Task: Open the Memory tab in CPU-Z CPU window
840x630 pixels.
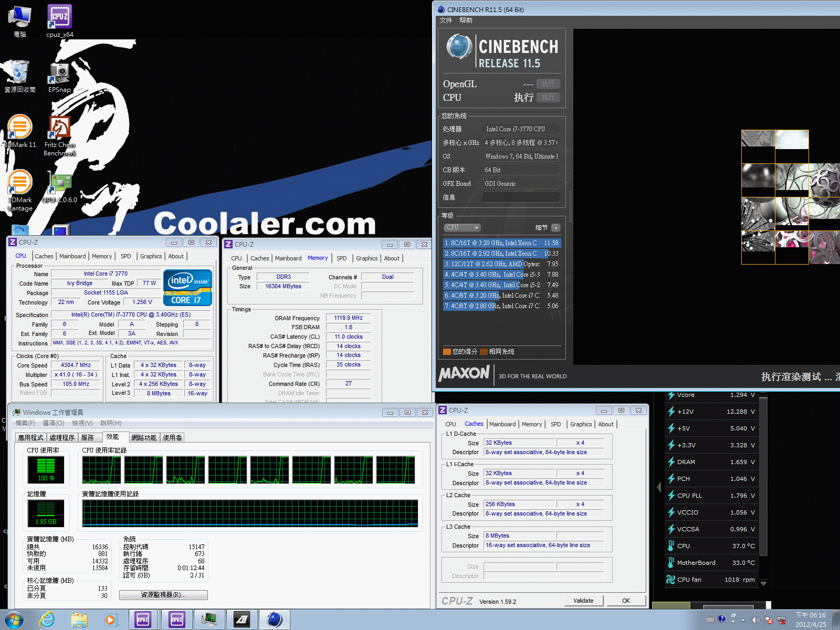Action: (102, 256)
